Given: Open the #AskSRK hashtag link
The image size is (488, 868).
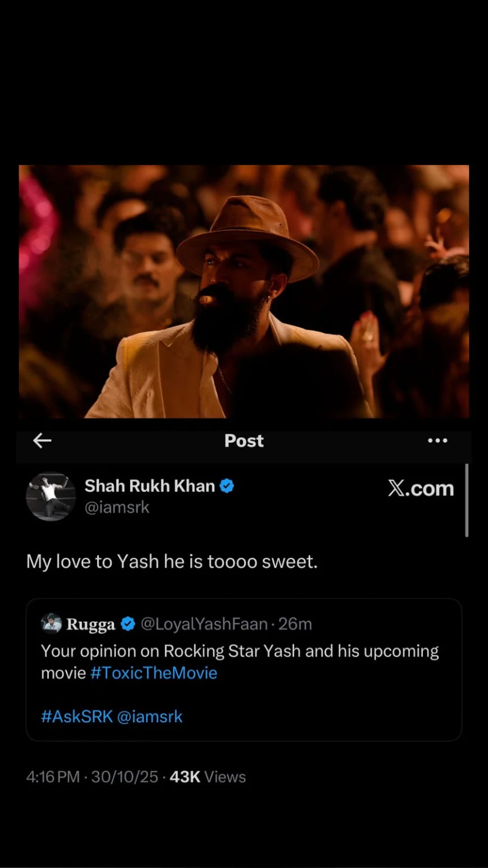Looking at the screenshot, I should pos(77,717).
